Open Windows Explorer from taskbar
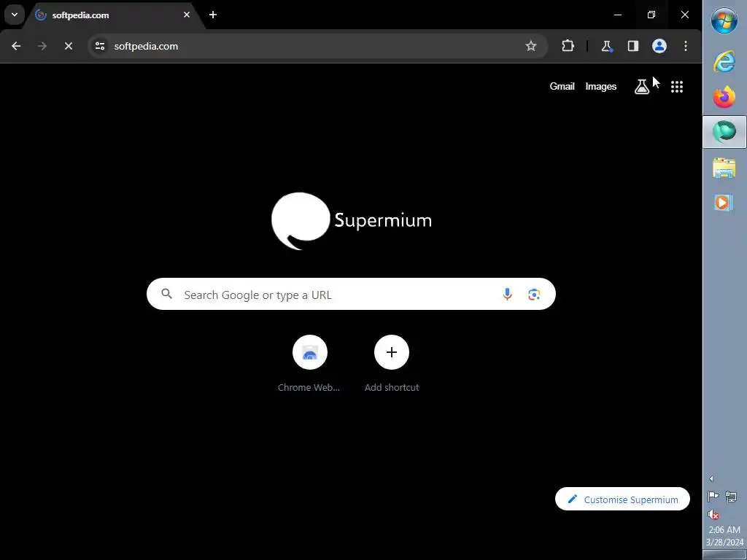This screenshot has width=747, height=560. pos(724,168)
